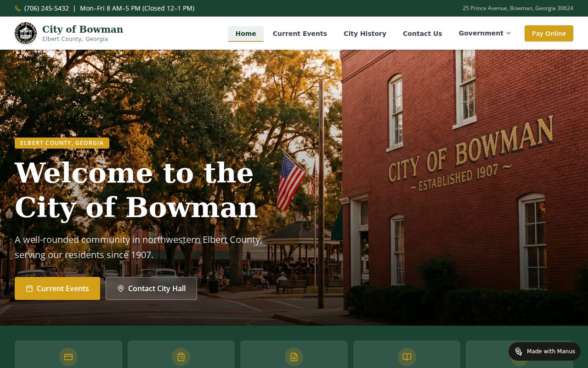Click the Made with Manus badge
Image resolution: width=588 pixels, height=368 pixels.
(x=544, y=351)
